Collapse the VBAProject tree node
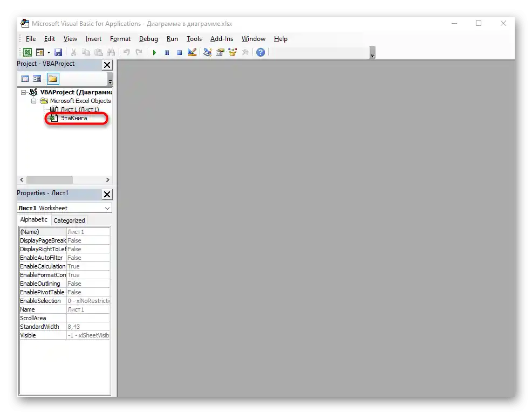This screenshot has height=414, width=532. (23, 92)
